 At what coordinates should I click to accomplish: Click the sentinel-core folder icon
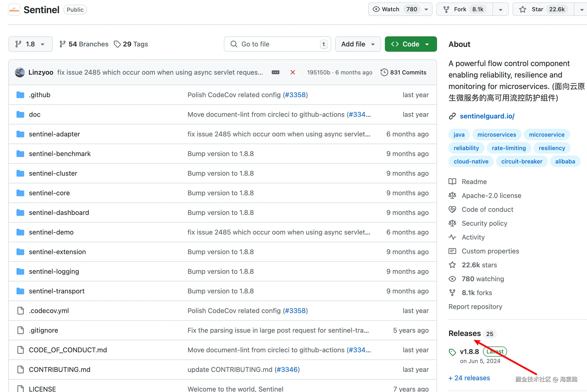point(20,193)
